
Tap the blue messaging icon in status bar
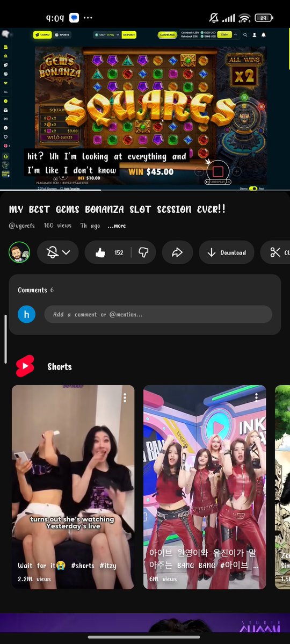click(x=74, y=18)
